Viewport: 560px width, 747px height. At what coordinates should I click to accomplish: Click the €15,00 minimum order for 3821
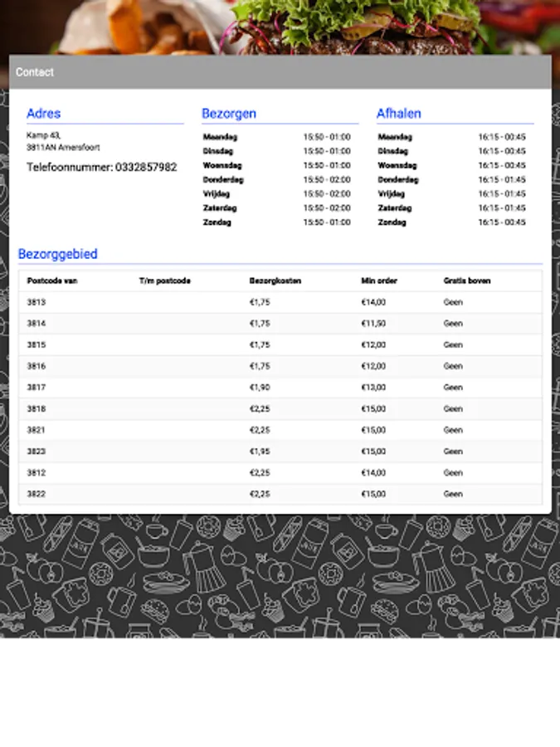click(373, 430)
